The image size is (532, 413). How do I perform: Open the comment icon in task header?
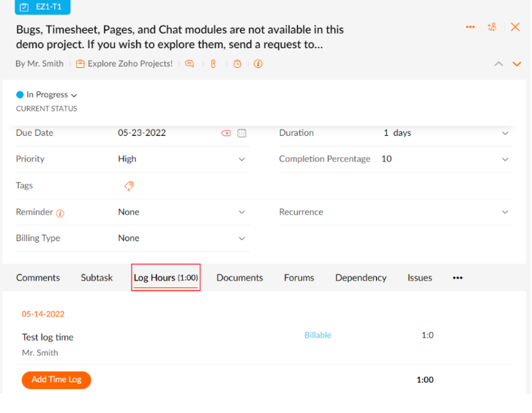(190, 64)
